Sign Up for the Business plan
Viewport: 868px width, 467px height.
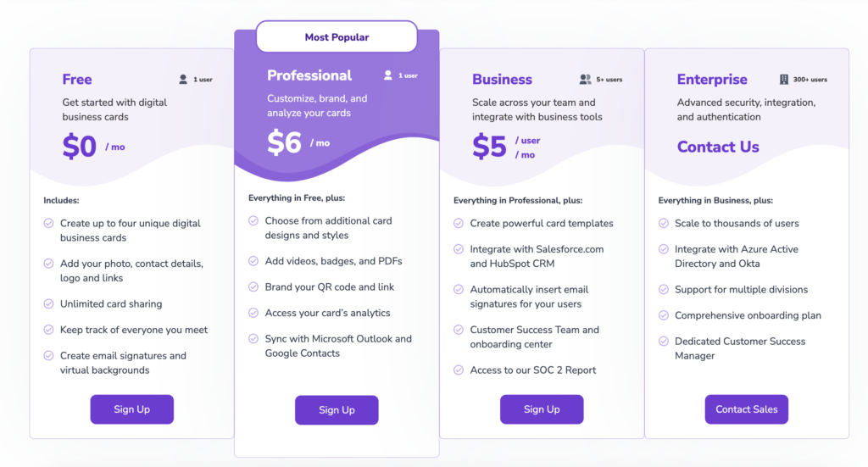coord(542,409)
